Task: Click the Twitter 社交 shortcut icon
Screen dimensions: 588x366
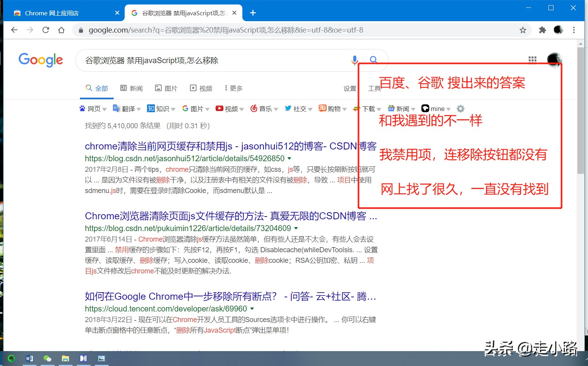Action: point(287,108)
